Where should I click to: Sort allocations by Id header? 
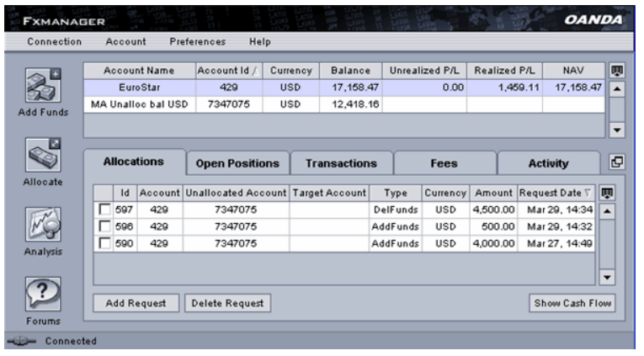pyautogui.click(x=125, y=193)
